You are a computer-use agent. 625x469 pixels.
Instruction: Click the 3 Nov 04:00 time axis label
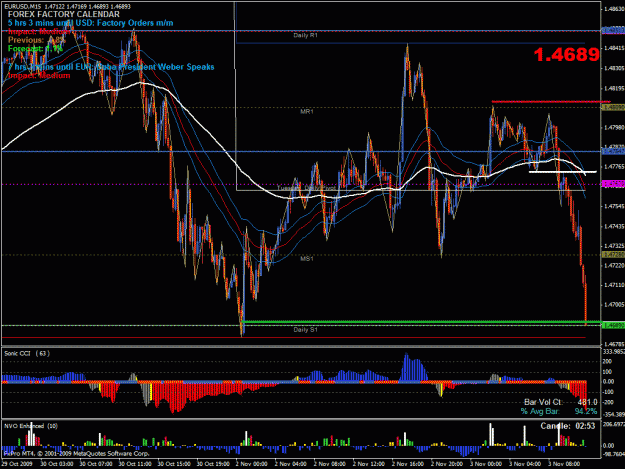click(x=525, y=464)
